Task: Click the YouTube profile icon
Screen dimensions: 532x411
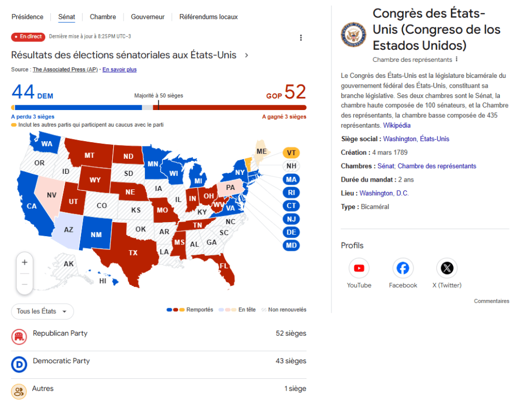Action: tap(359, 268)
